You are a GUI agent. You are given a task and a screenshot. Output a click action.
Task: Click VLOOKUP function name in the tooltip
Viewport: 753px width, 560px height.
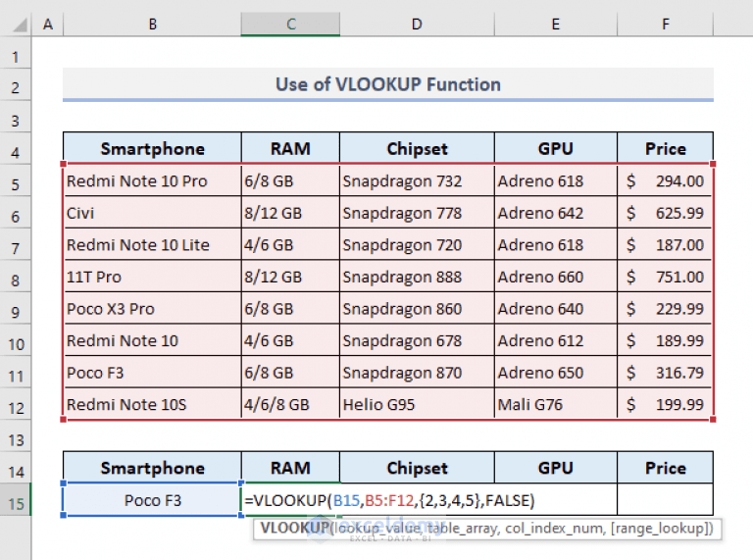pos(295,529)
